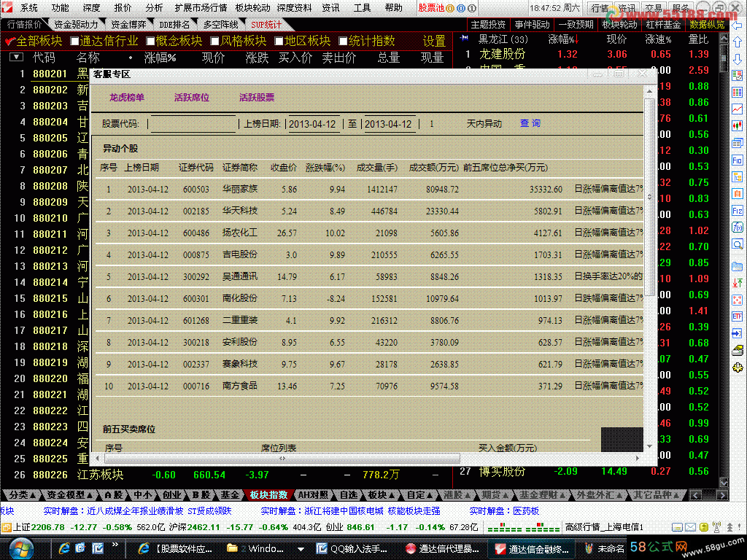Click the 查询 query link
This screenshot has height=560, width=747.
[x=530, y=123]
